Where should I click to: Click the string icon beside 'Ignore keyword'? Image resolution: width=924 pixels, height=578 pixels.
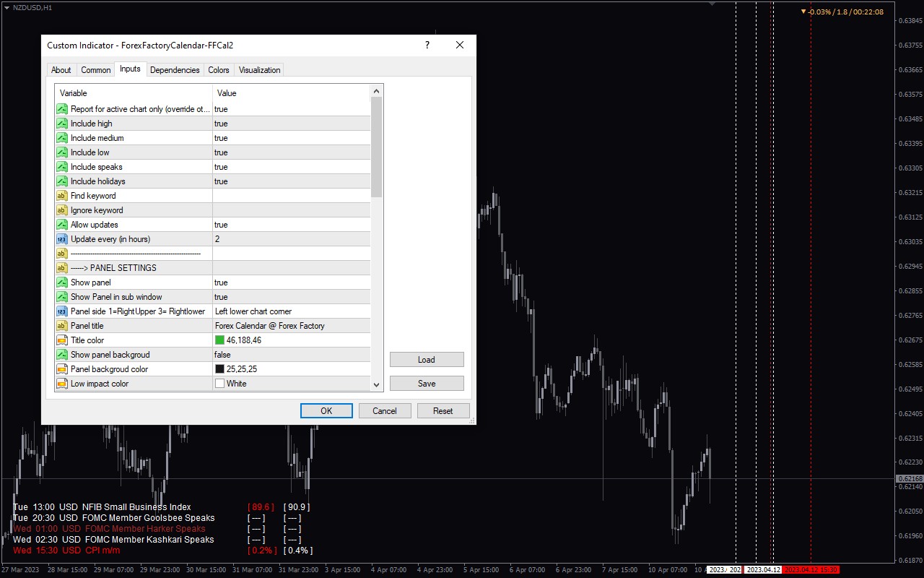[62, 210]
